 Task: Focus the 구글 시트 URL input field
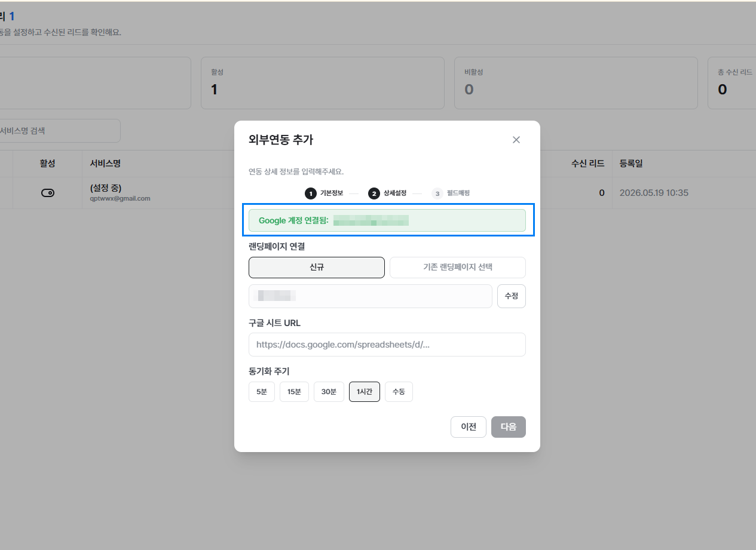[x=387, y=345]
